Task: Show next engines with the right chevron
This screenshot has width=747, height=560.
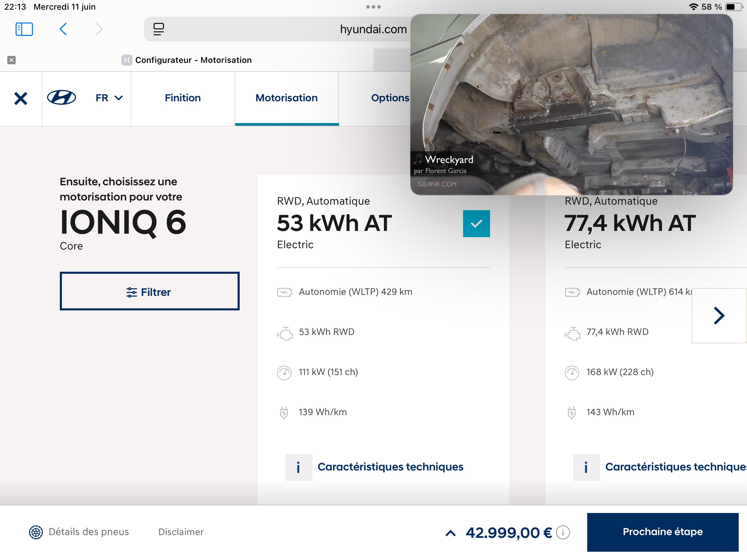Action: (719, 316)
